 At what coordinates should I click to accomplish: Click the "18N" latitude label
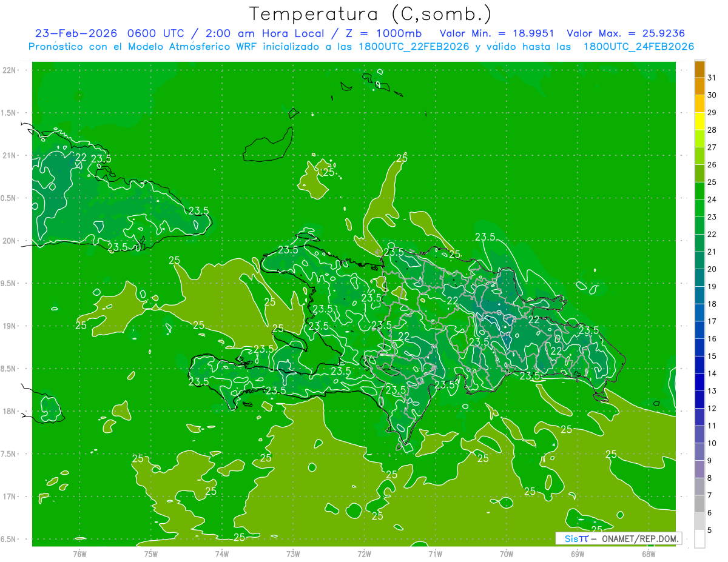[x=9, y=411]
